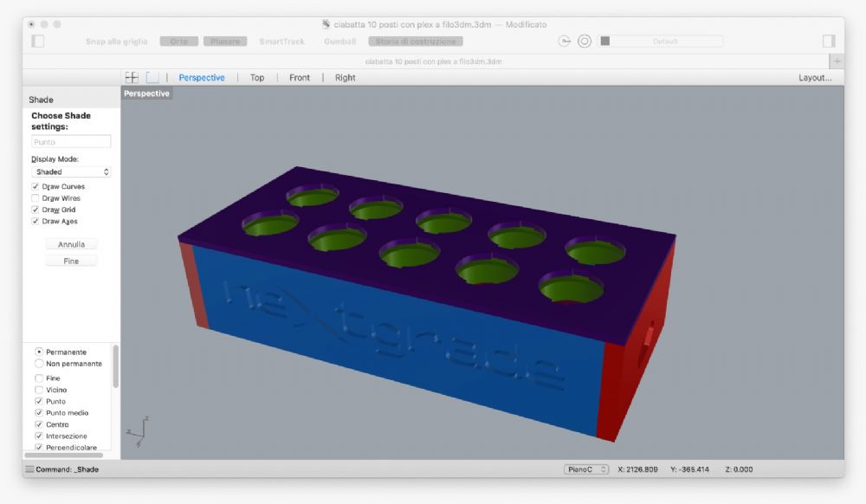The image size is (866, 504).
Task: Open the Perspective viewport label menu
Action: (x=146, y=94)
